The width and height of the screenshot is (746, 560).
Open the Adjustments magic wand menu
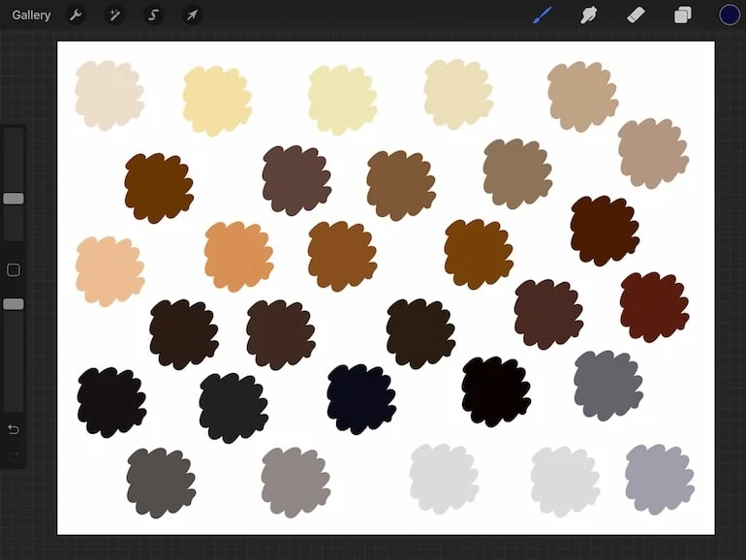[114, 16]
